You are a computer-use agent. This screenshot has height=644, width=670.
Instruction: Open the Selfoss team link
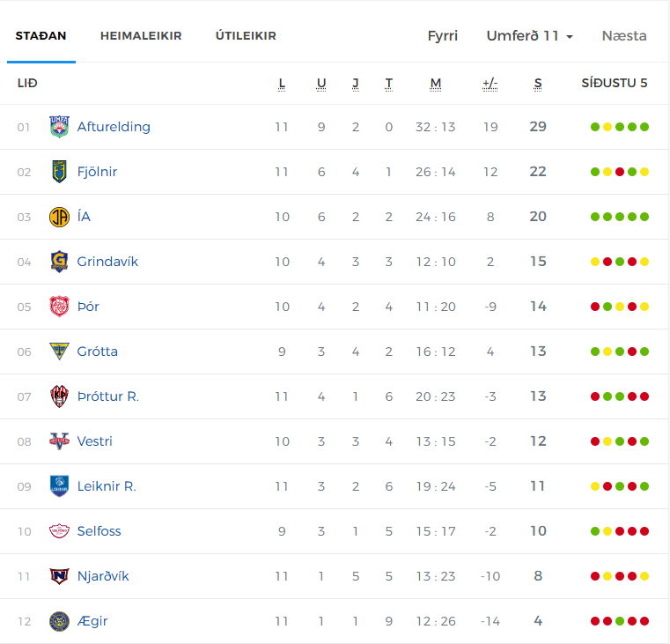pyautogui.click(x=99, y=531)
